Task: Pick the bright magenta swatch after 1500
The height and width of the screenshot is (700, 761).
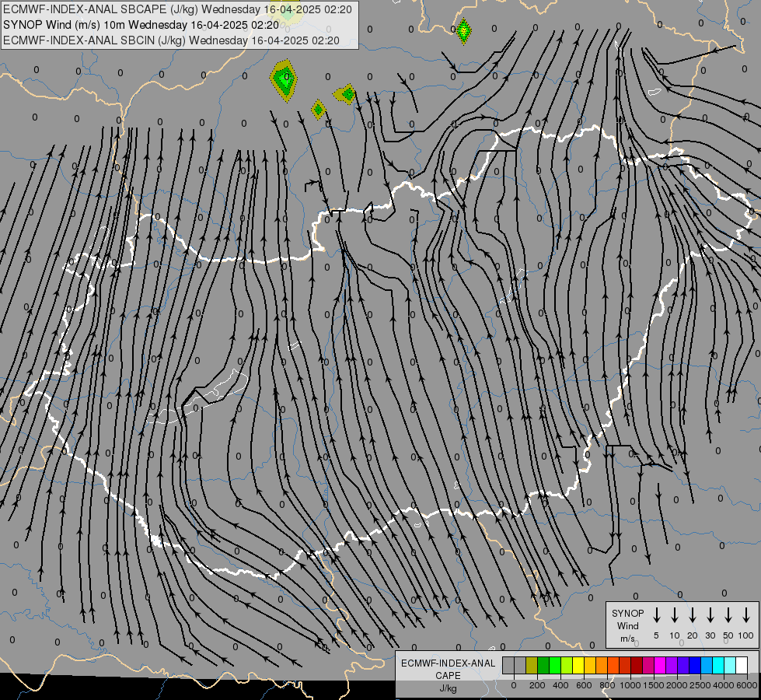Action: (x=660, y=665)
